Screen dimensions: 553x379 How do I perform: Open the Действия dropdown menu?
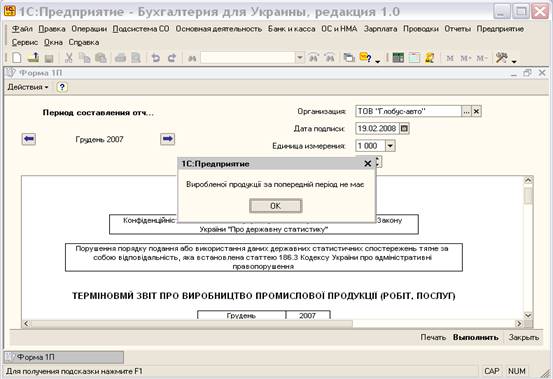pos(28,87)
